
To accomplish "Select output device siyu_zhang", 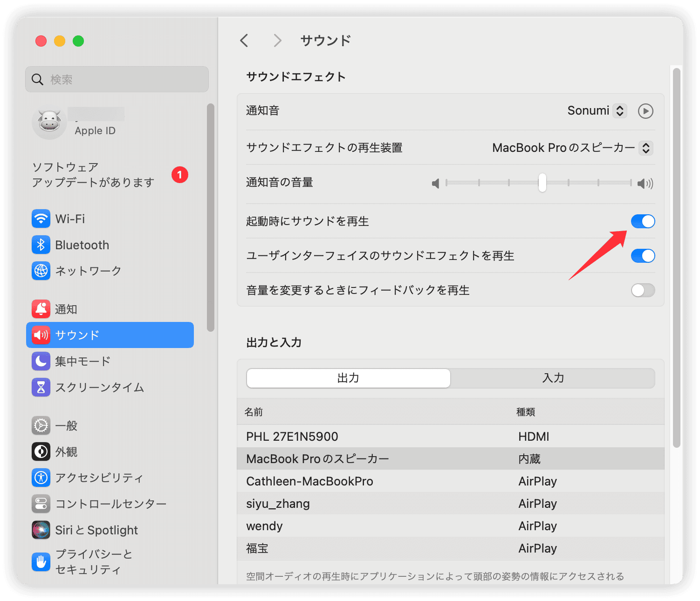I will [450, 504].
